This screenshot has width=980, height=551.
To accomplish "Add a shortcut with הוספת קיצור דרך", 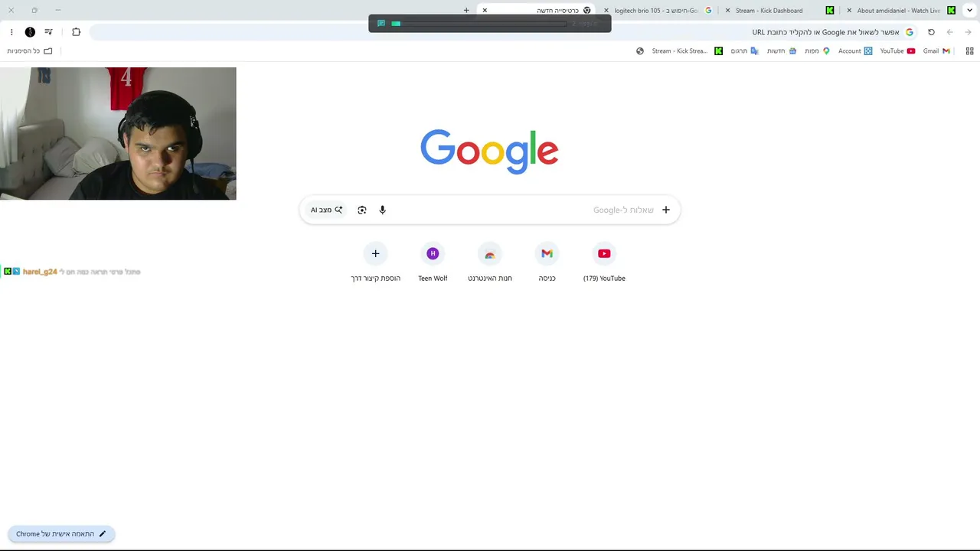I will pyautogui.click(x=375, y=262).
